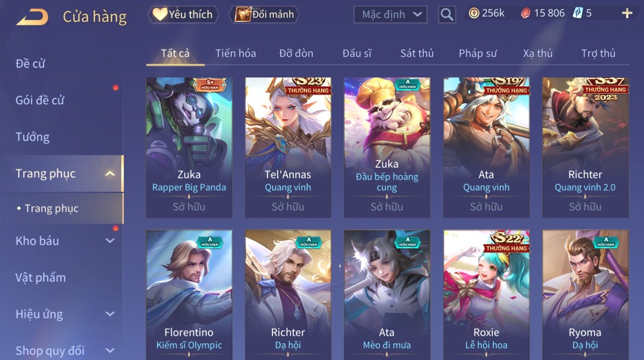Open the search magnifier icon
Image resolution: width=644 pixels, height=360 pixels.
coord(447,15)
